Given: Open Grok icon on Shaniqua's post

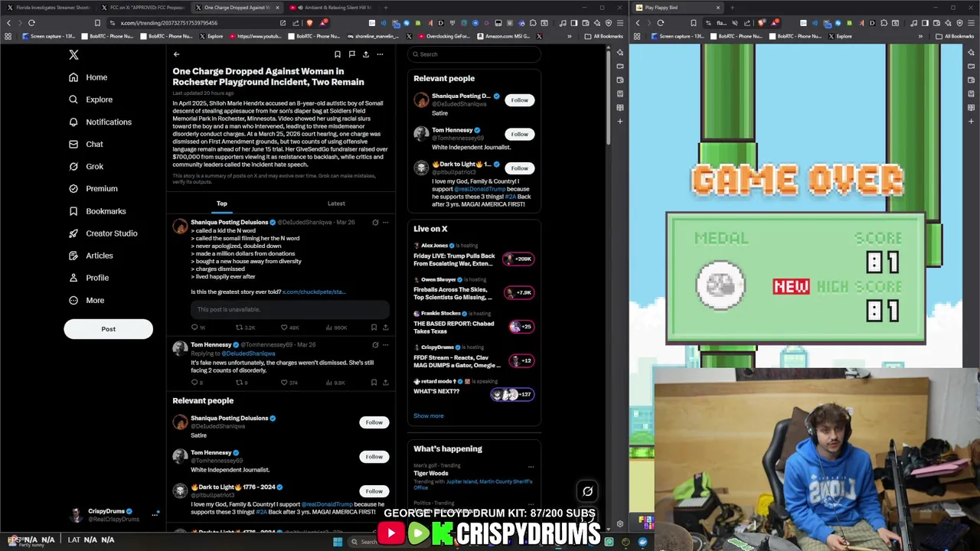Looking at the screenshot, I should coord(375,222).
